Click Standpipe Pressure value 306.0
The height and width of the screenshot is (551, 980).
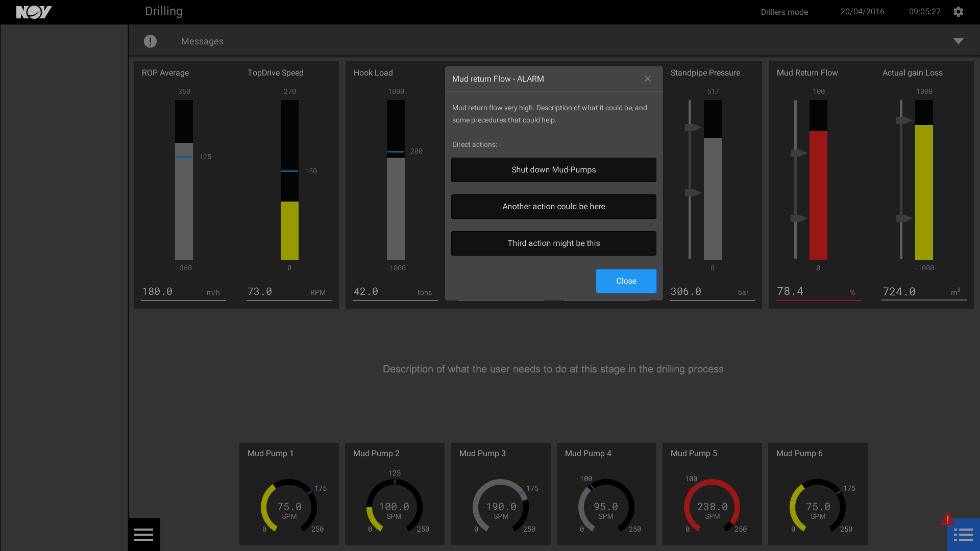[x=686, y=291]
